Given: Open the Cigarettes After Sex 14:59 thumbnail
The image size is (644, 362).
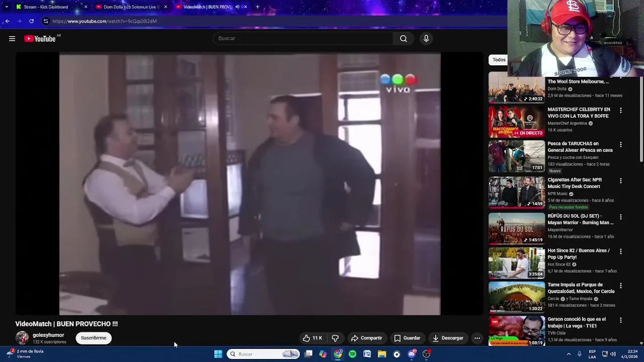Looking at the screenshot, I should [517, 192].
